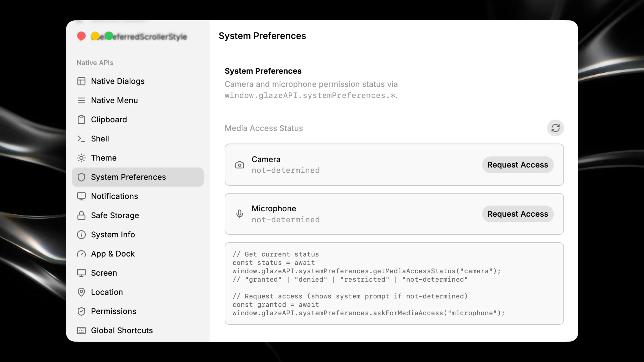The width and height of the screenshot is (644, 362).
Task: Select Clipboard in the sidebar
Action: (x=137, y=119)
